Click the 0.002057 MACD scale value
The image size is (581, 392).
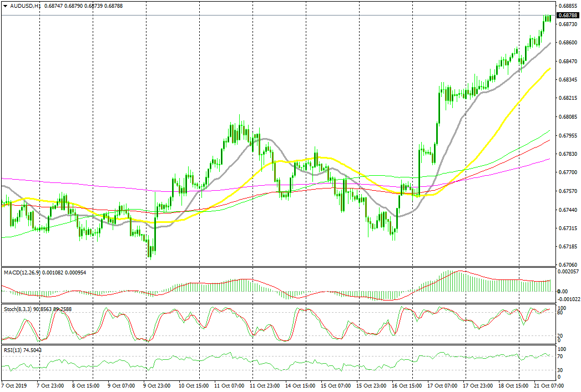coord(568,272)
